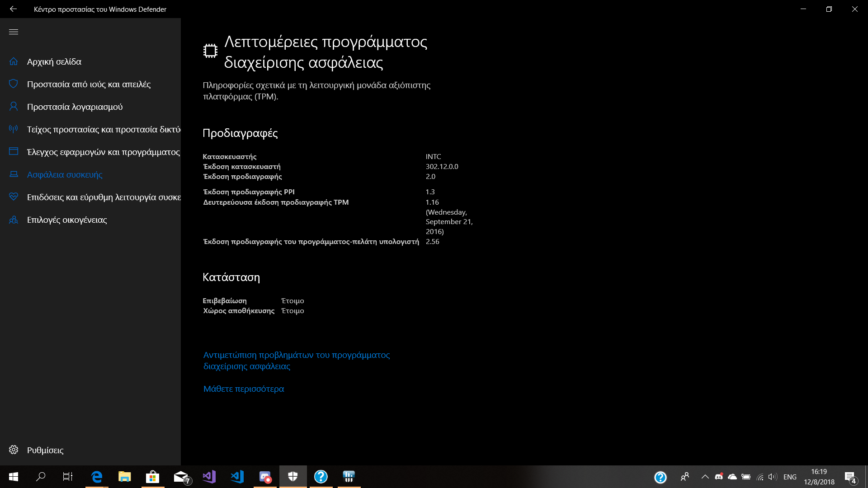Click the device security laptop icon

pyautogui.click(x=14, y=174)
